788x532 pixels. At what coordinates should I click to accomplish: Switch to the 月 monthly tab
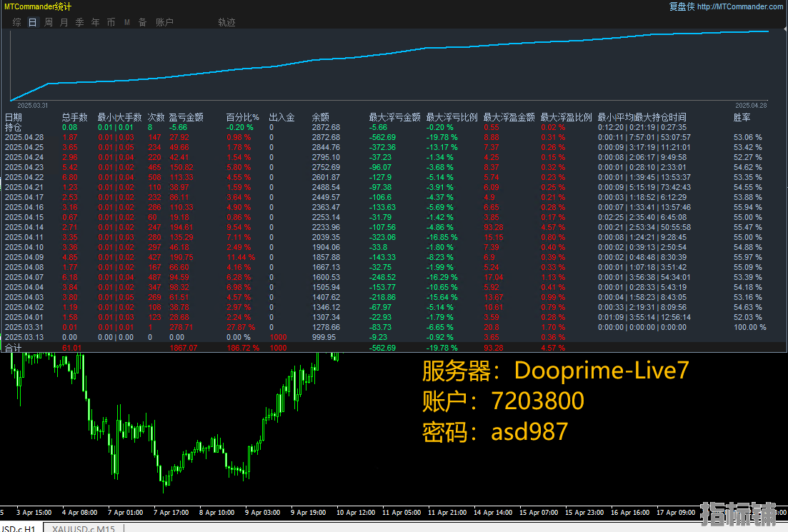click(x=64, y=22)
